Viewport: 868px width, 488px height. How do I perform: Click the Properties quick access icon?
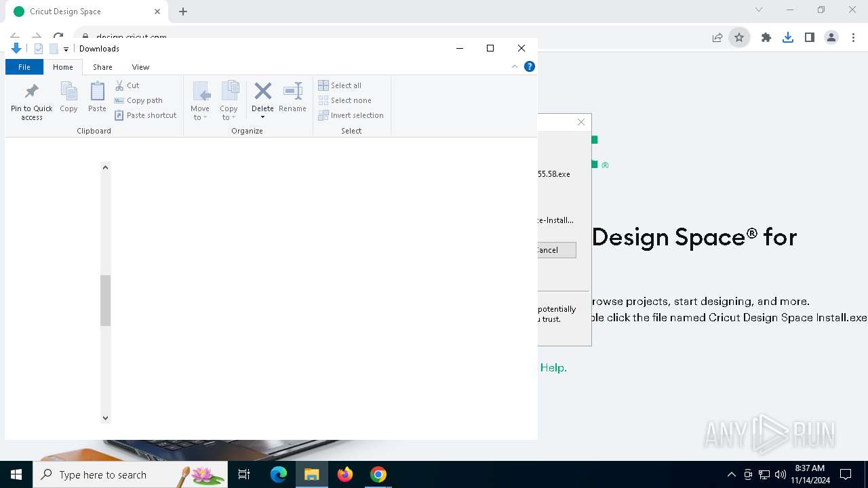click(39, 49)
